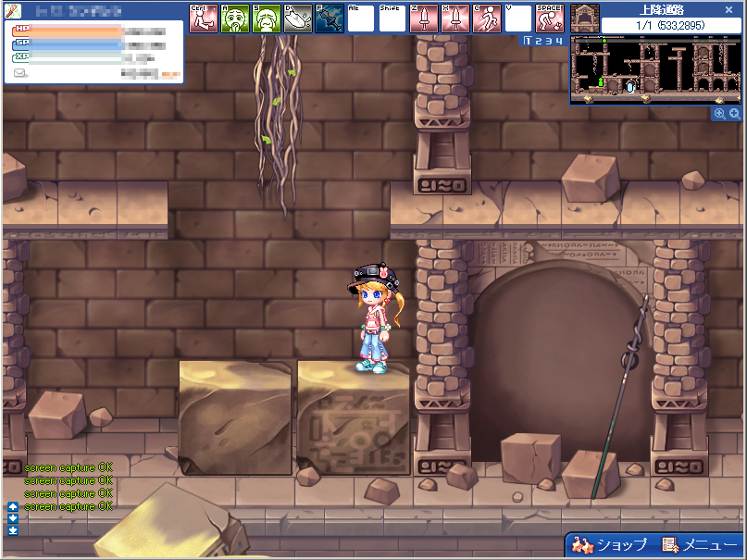Screen dimensions: 747x560
Task: Select the sword skill in slot Z
Action: point(424,19)
